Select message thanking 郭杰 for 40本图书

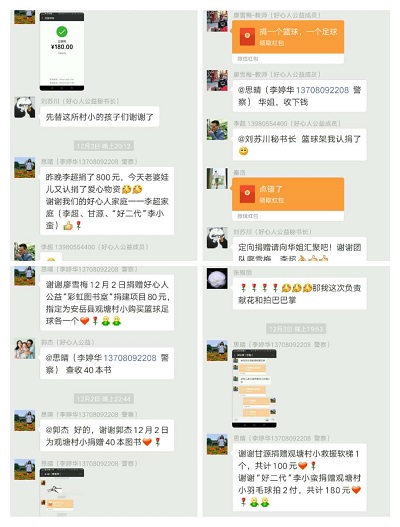point(107,436)
